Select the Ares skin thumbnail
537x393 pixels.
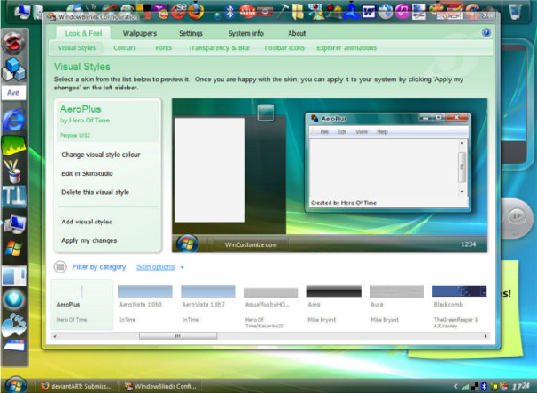click(x=334, y=304)
